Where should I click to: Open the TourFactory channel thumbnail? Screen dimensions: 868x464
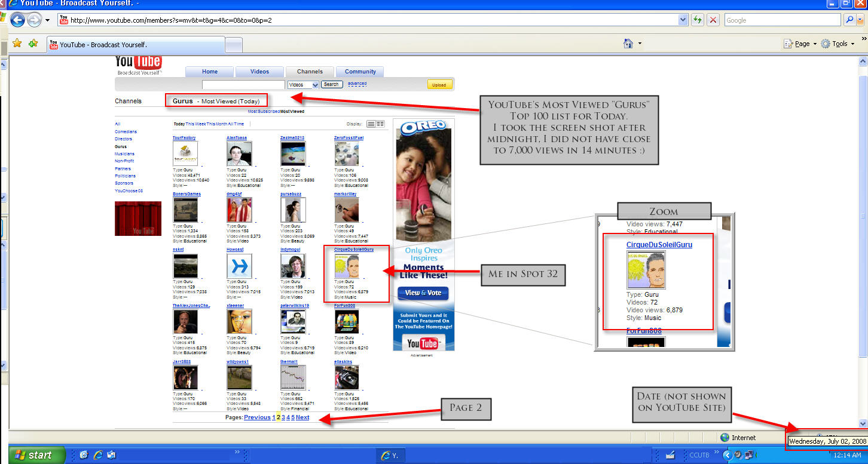coord(185,153)
